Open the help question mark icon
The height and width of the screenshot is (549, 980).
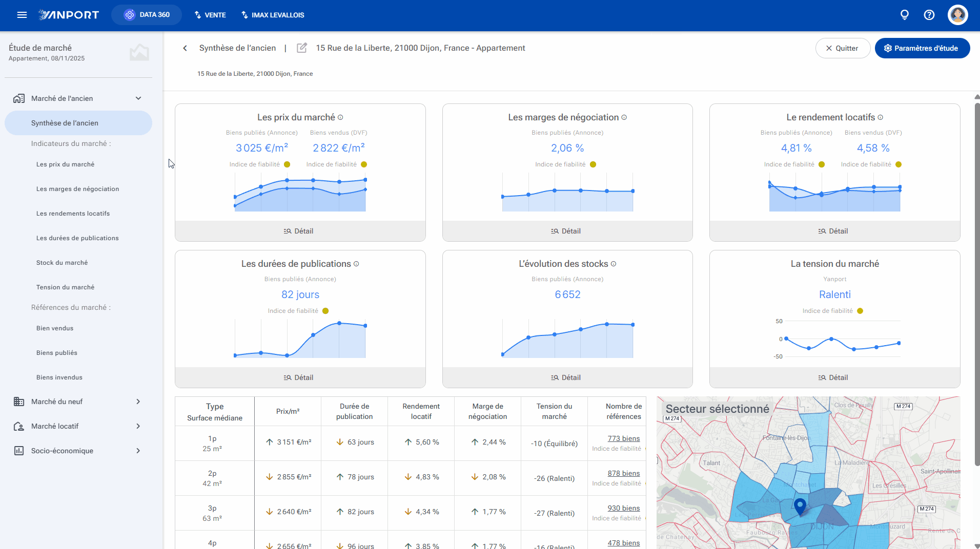point(929,15)
